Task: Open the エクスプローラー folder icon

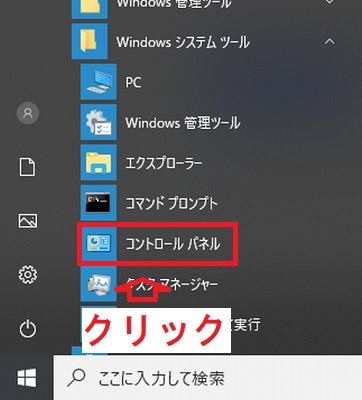Action: pos(98,163)
